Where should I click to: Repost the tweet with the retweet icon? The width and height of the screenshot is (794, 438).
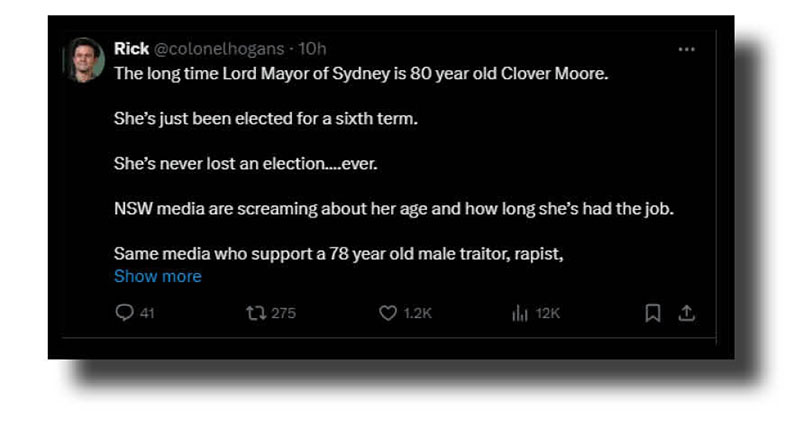[x=256, y=313]
